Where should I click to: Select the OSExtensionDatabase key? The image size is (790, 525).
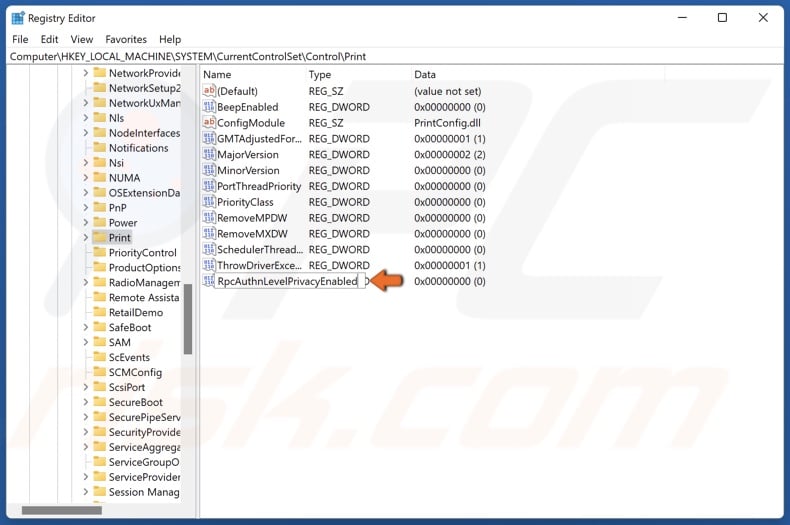[144, 192]
